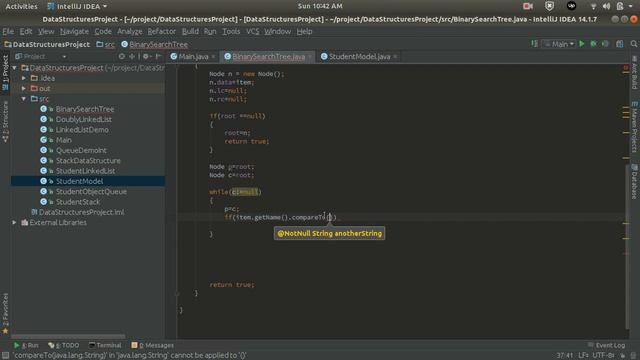640x360 pixels.
Task: Select BinarySearchTree in project tree
Action: pyautogui.click(x=85, y=109)
